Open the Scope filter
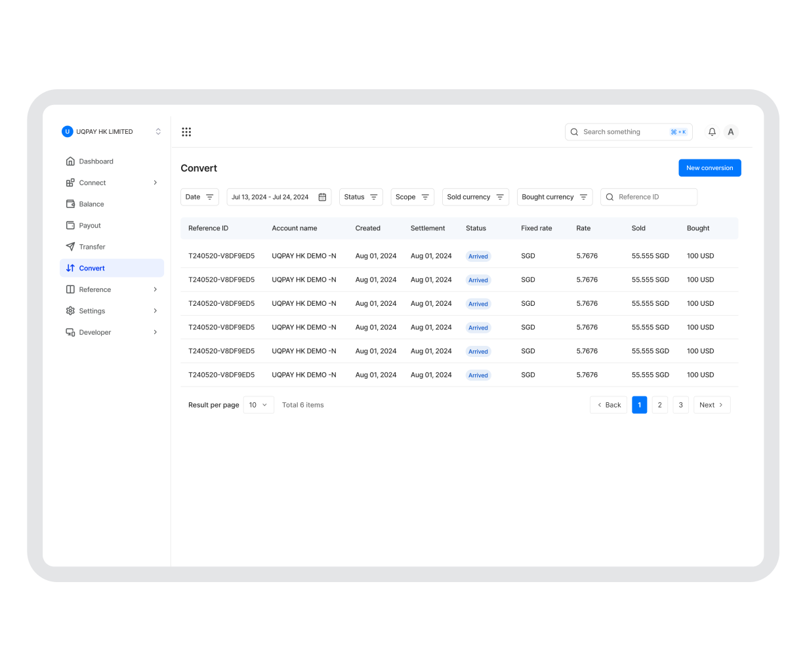Viewport: 807px width, 672px height. tap(412, 197)
